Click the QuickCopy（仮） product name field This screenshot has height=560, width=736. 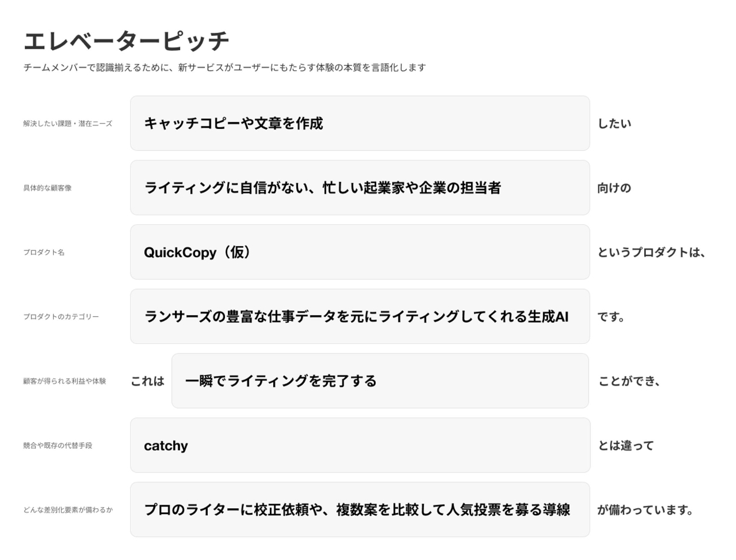click(359, 252)
